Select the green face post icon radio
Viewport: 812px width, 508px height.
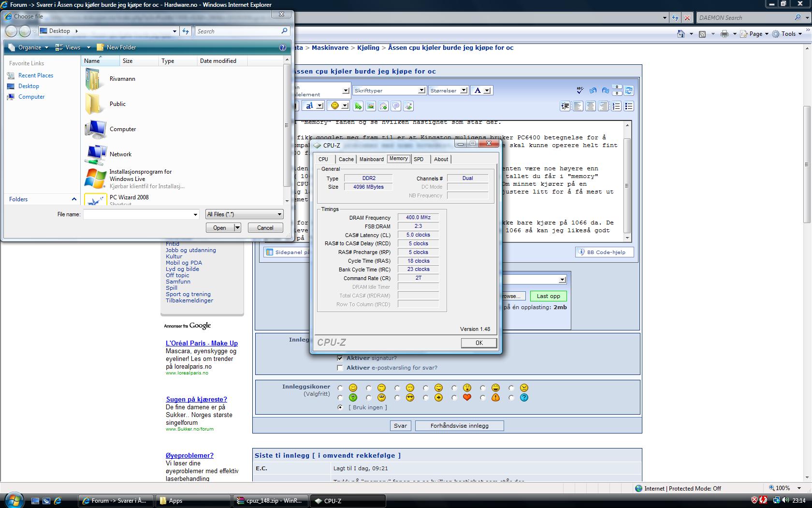tap(340, 398)
